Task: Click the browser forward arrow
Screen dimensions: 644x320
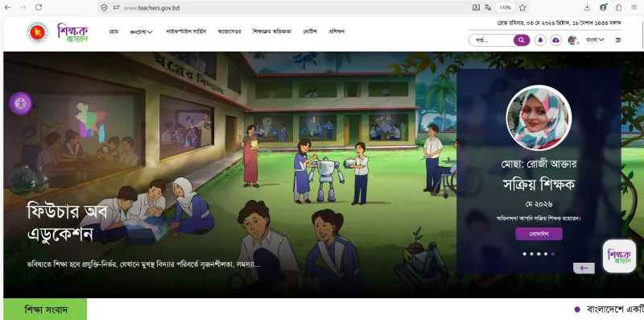Action: point(23,7)
